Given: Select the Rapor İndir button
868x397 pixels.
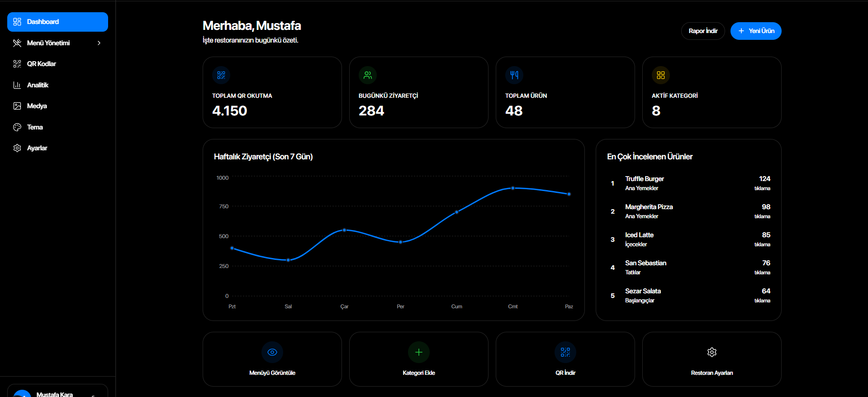Looking at the screenshot, I should 703,31.
